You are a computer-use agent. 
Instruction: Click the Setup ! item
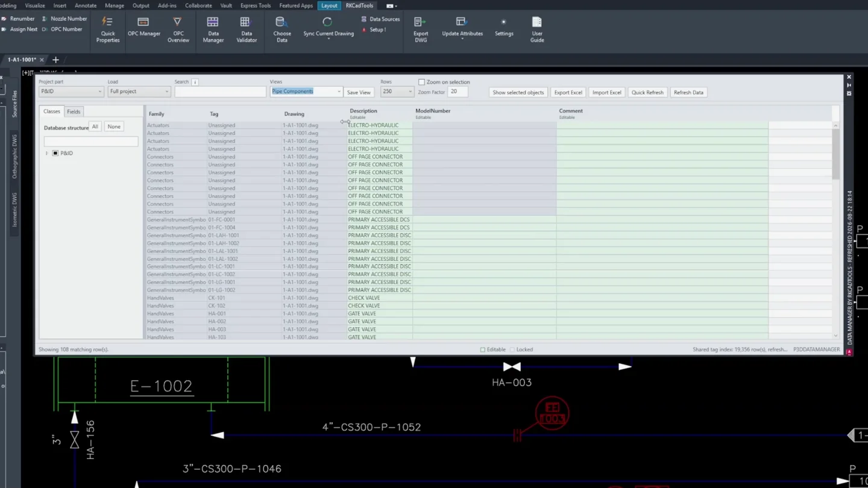click(374, 30)
